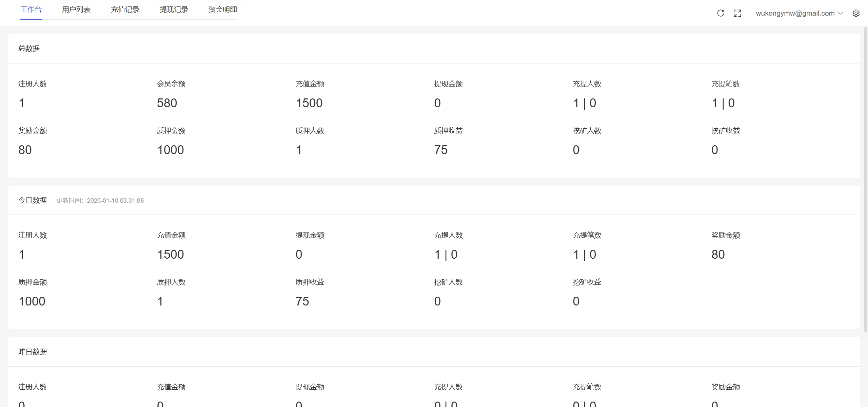Click 充值金额 value in 总数据 card

[x=309, y=103]
